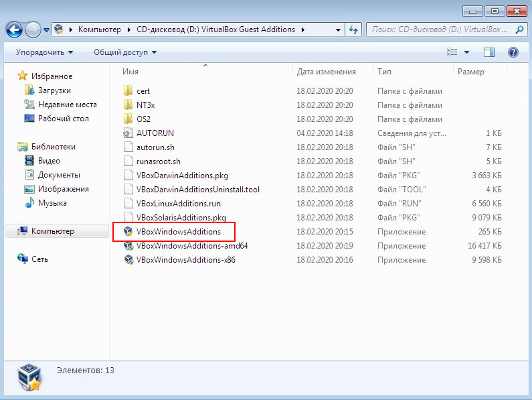Click the VBoxWindowsAdditions-amd64 application icon

[x=128, y=245]
